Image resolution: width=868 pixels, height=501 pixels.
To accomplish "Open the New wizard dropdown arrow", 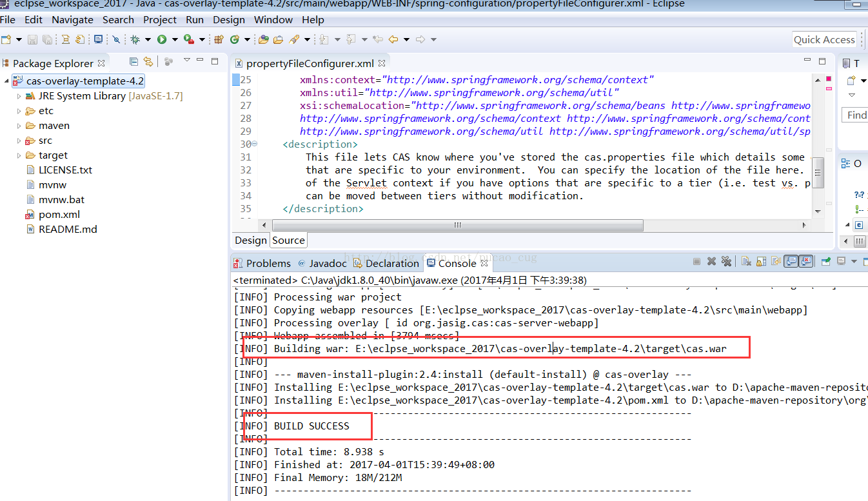I will 19,39.
